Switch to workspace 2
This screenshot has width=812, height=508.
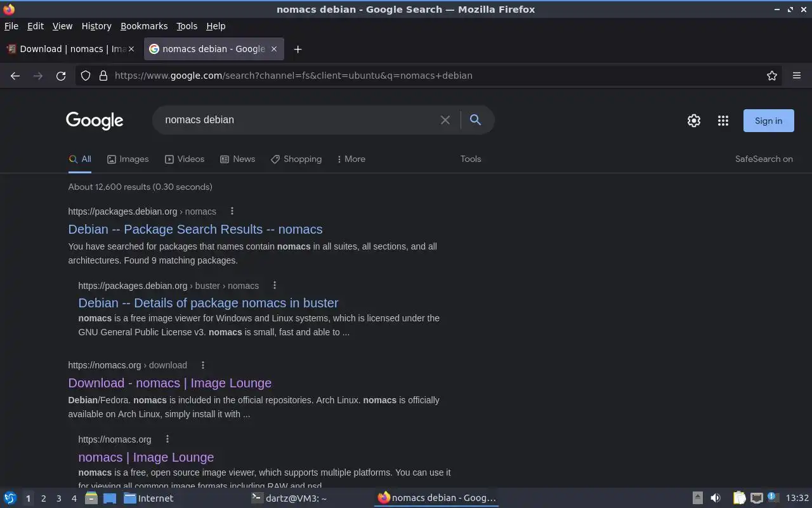43,498
